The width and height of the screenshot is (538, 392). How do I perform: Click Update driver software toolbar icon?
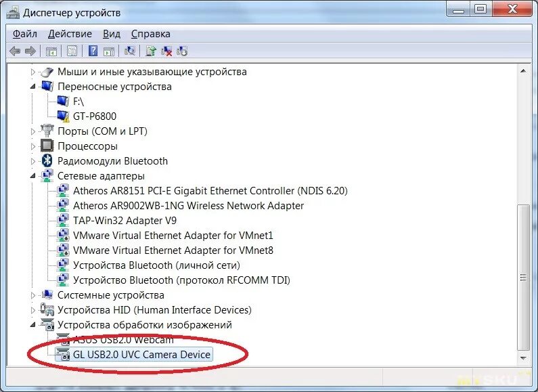151,51
